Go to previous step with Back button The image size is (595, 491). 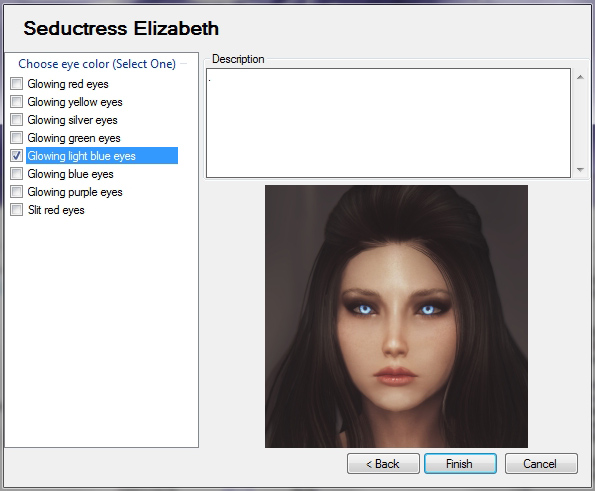coord(383,464)
